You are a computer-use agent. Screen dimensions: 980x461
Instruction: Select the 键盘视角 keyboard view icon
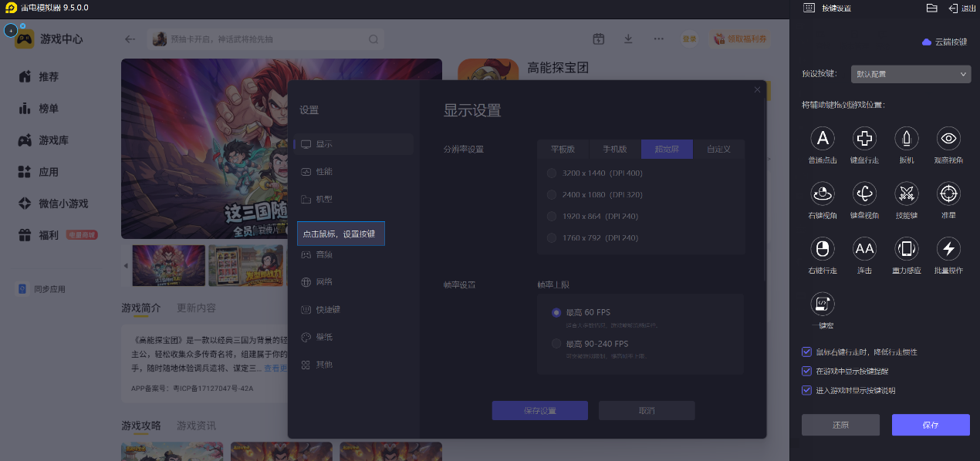[864, 193]
